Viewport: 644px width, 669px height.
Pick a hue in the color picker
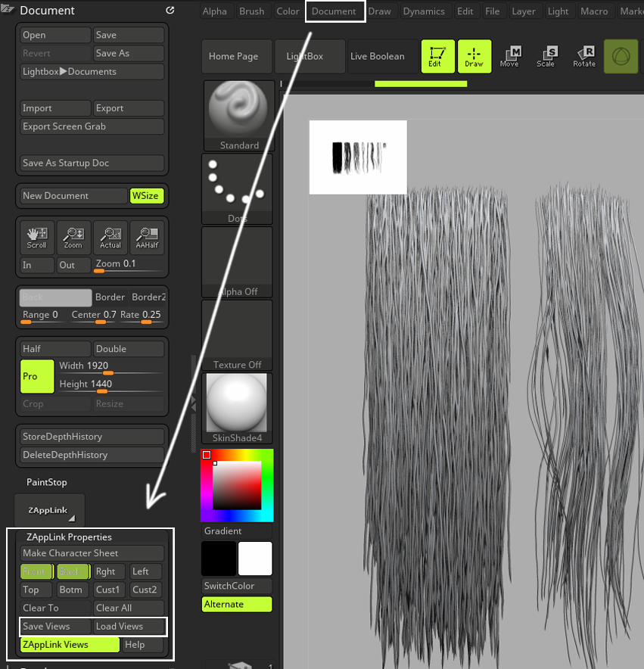coord(237,486)
